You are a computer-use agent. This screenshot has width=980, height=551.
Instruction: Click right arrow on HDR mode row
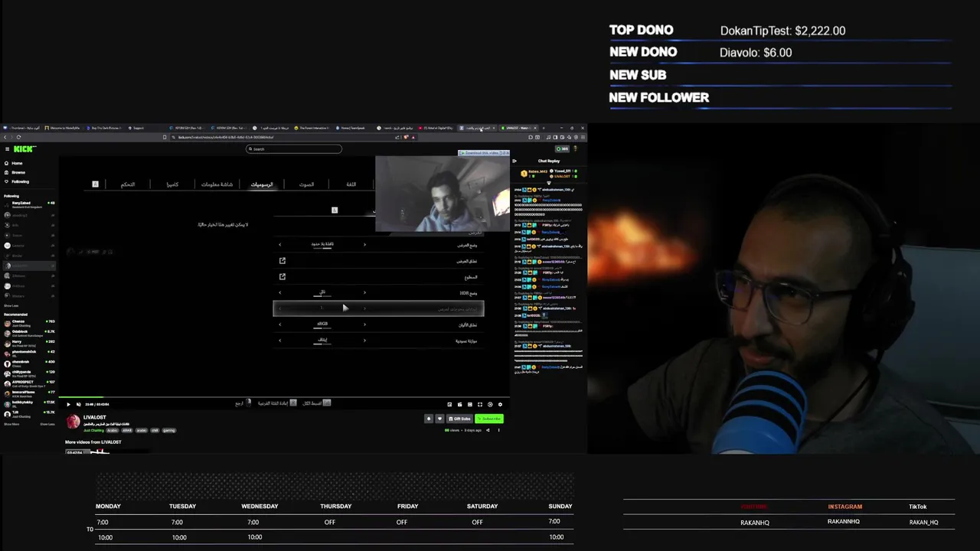(x=364, y=292)
